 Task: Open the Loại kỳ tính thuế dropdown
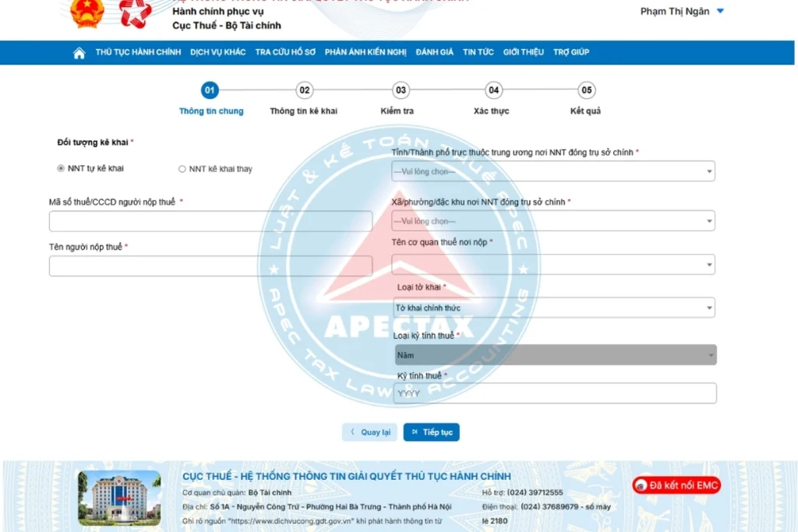(556, 355)
